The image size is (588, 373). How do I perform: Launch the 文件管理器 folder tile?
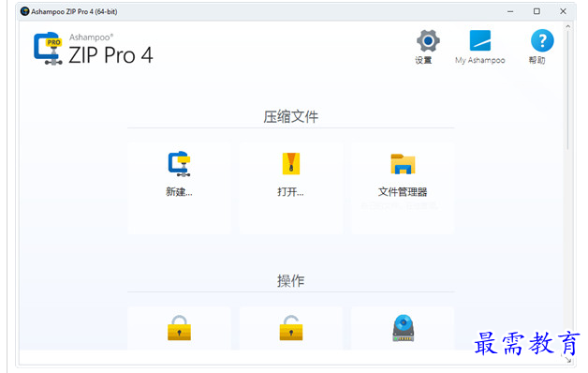tap(403, 188)
